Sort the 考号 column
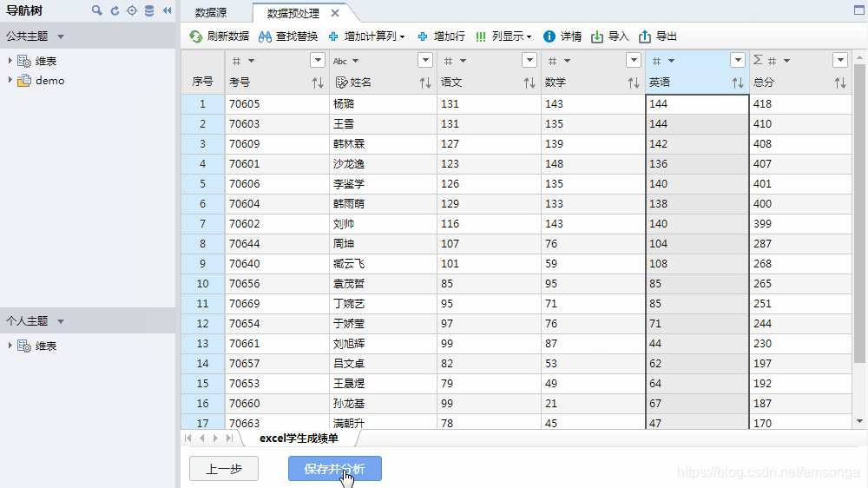Viewport: 868px width, 488px height. pyautogui.click(x=317, y=83)
